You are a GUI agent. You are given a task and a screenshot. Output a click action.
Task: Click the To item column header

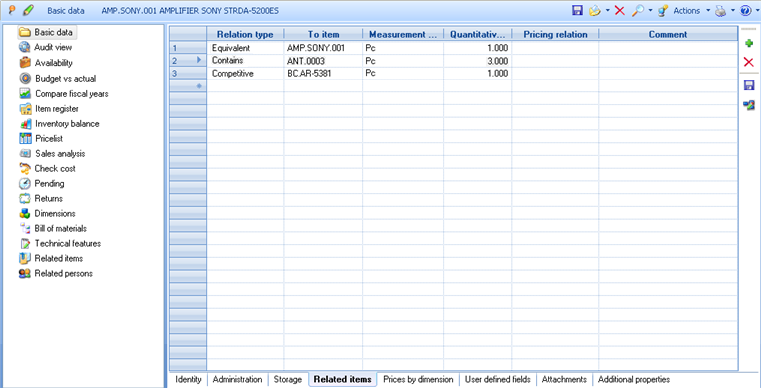[323, 34]
